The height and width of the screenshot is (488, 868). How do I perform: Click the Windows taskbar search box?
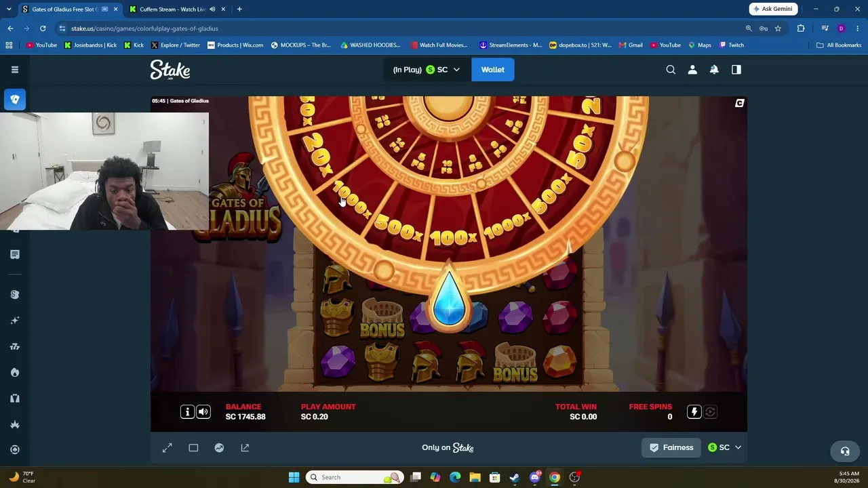[355, 477]
